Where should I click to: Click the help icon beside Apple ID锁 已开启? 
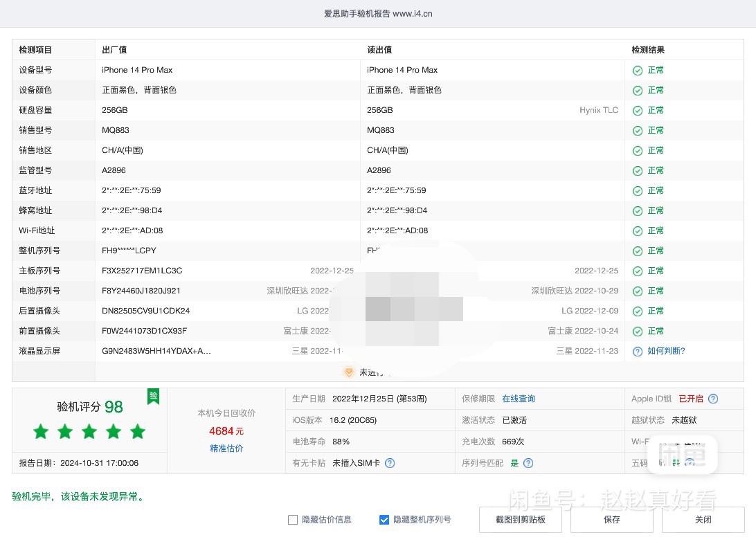713,399
